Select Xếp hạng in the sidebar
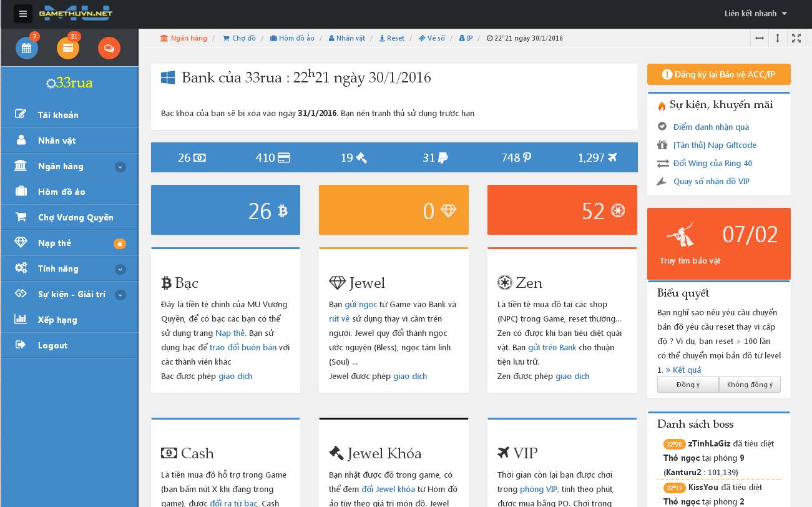Image resolution: width=812 pixels, height=507 pixels. (x=57, y=320)
